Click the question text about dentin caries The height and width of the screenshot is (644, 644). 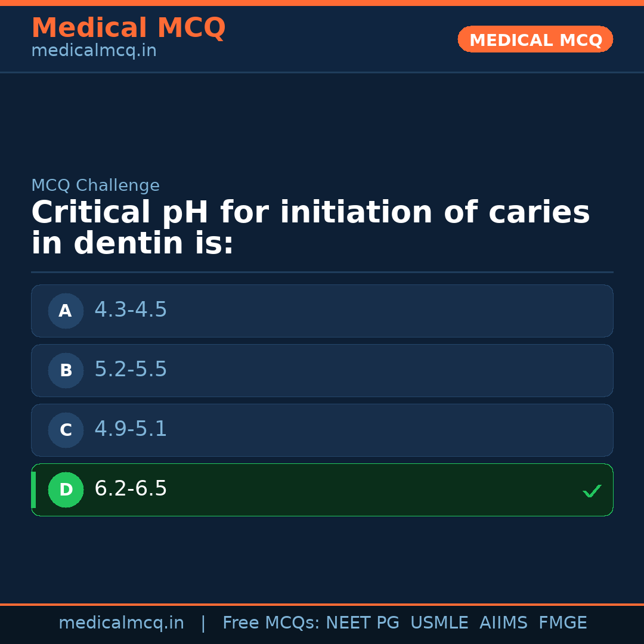[x=310, y=228]
